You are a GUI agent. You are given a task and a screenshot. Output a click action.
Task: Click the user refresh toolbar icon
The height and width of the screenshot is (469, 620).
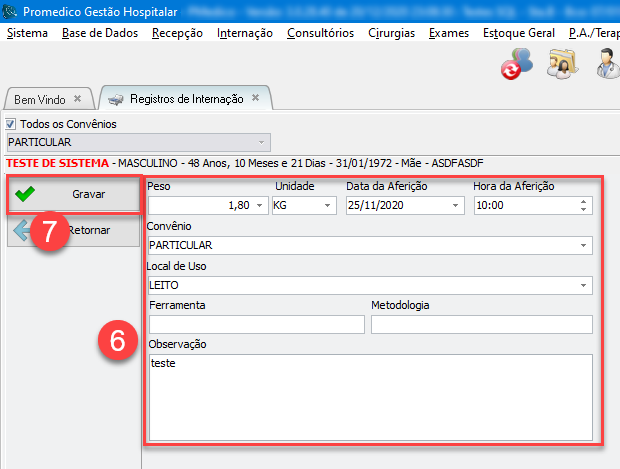(x=516, y=65)
